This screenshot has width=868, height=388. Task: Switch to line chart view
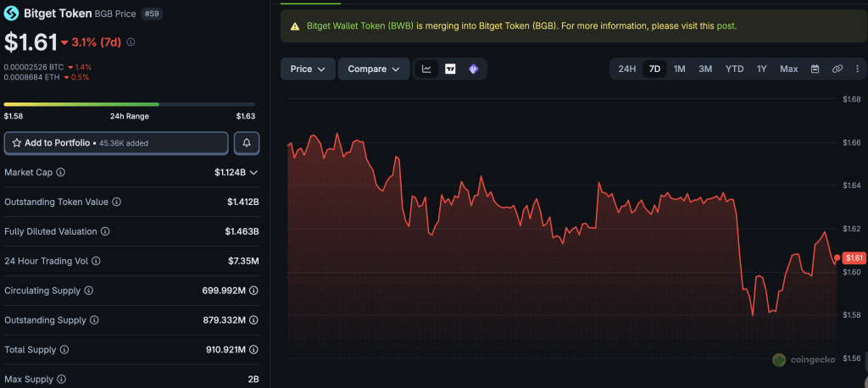(x=427, y=69)
